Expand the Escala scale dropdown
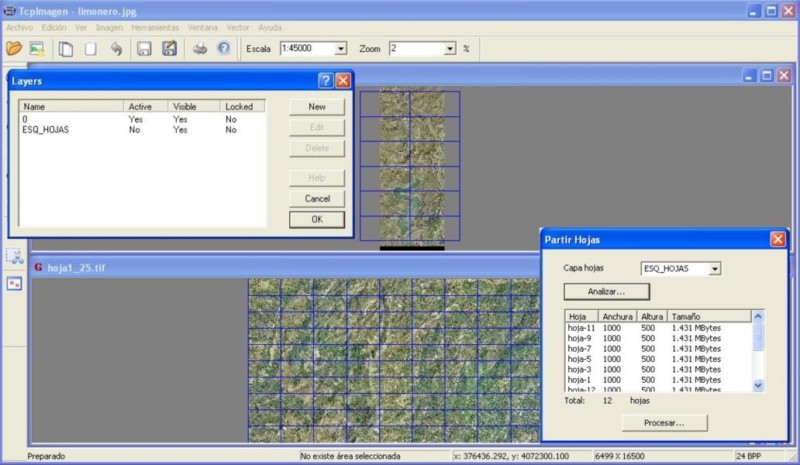Viewport: 800px width, 465px height. click(x=341, y=48)
